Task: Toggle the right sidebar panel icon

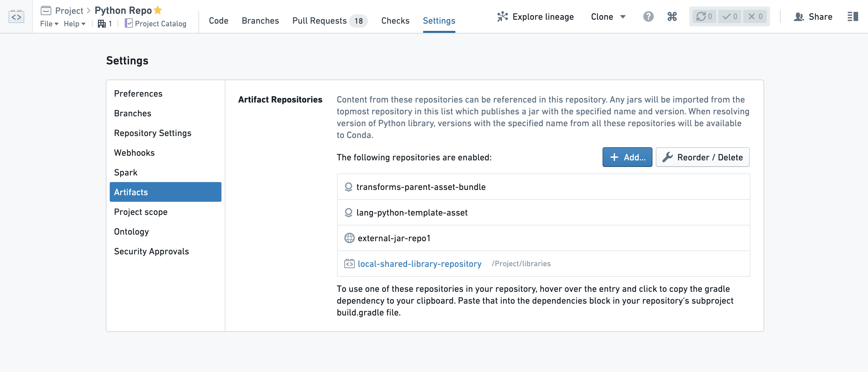Action: [853, 16]
